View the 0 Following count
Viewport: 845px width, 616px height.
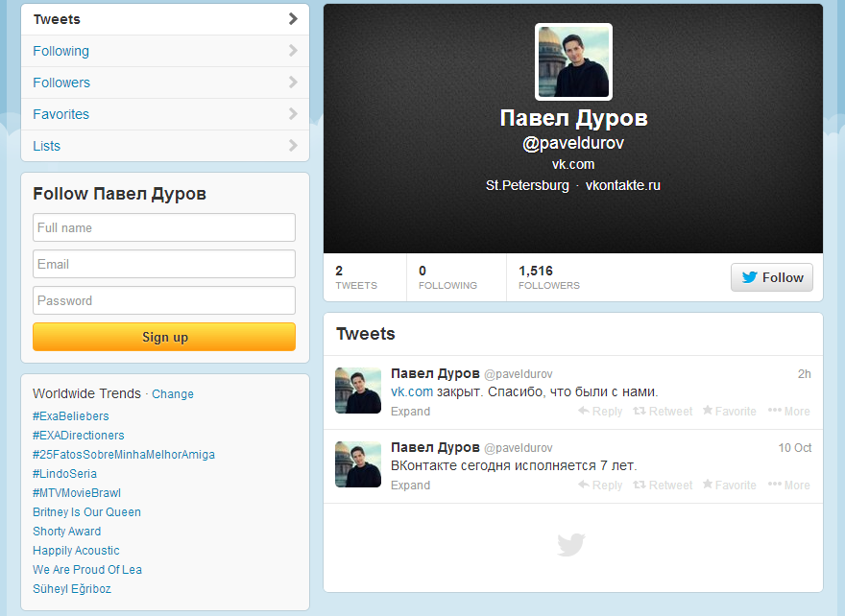(447, 277)
